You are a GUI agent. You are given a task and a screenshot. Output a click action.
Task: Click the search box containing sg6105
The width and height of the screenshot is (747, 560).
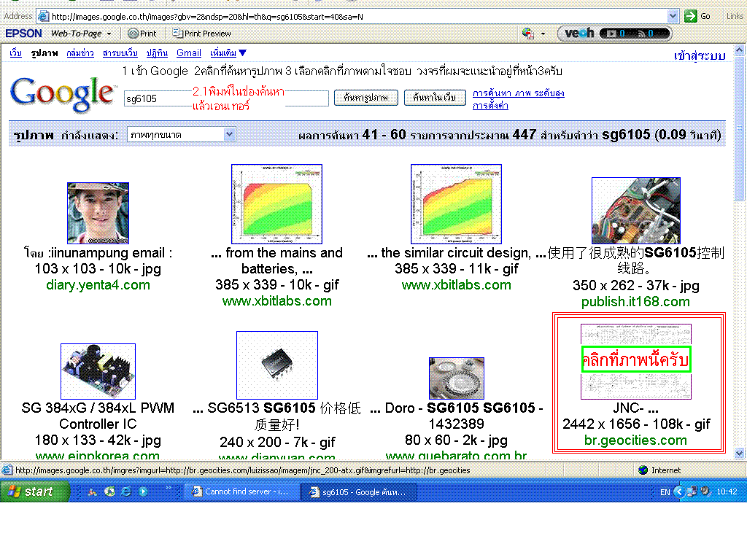226,98
